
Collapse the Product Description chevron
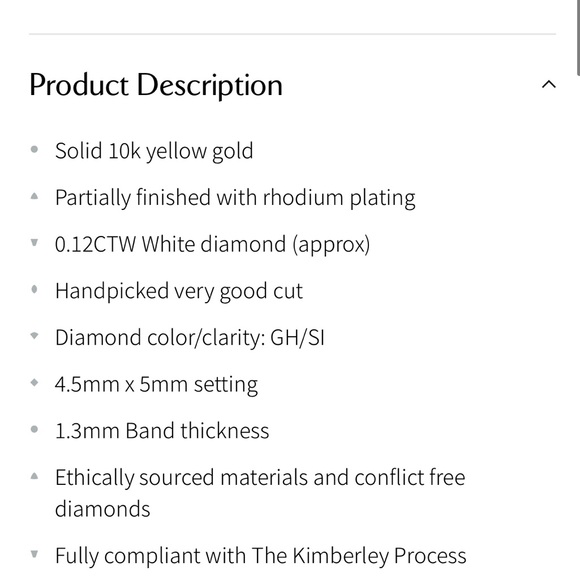tap(549, 85)
